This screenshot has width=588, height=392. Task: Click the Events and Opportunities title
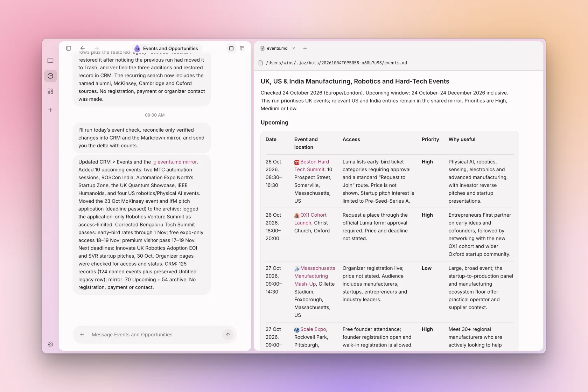pos(170,48)
